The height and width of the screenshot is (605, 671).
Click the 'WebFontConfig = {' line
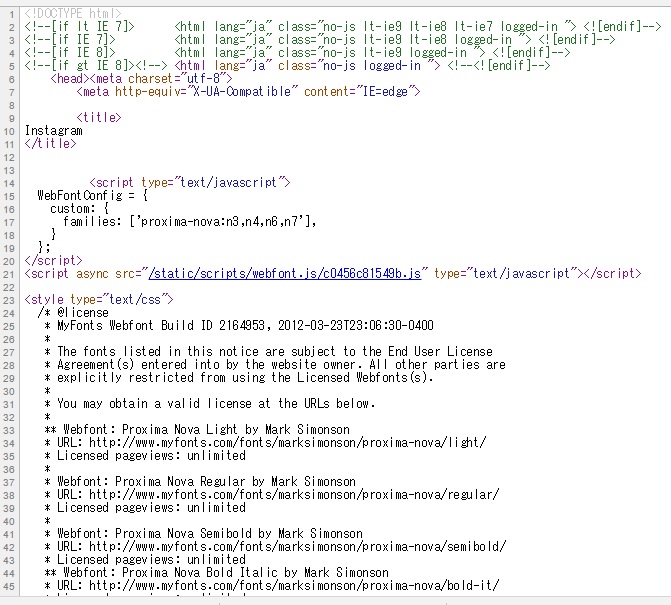click(x=93, y=196)
